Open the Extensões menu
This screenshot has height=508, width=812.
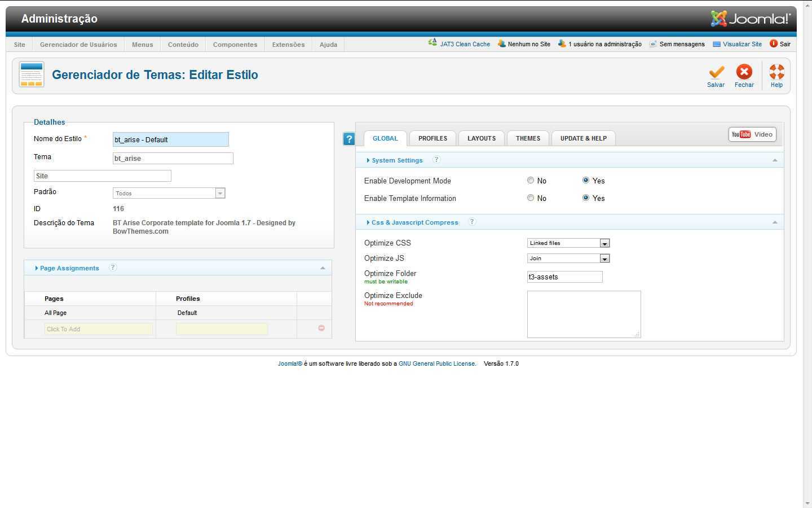(x=288, y=45)
